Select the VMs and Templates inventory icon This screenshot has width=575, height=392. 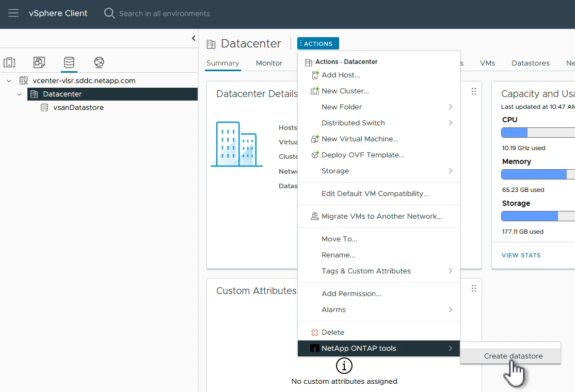tap(39, 63)
